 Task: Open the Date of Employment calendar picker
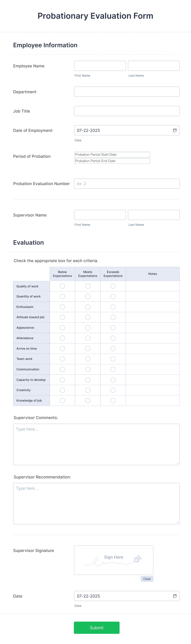point(175,130)
